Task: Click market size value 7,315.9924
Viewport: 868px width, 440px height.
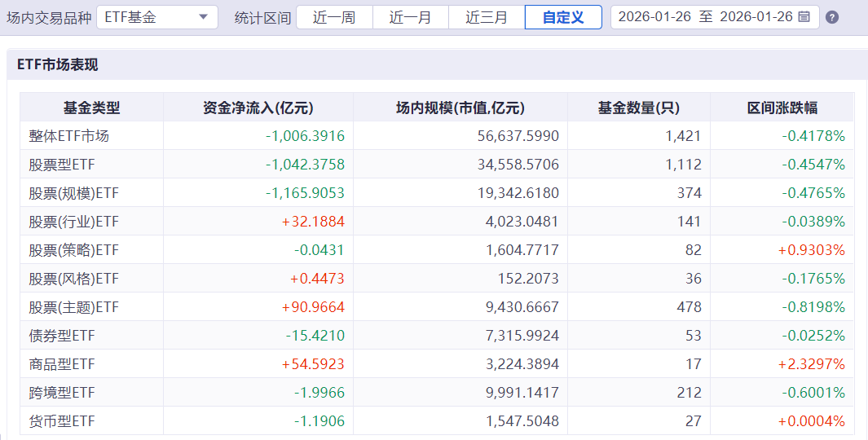Action: 522,336
